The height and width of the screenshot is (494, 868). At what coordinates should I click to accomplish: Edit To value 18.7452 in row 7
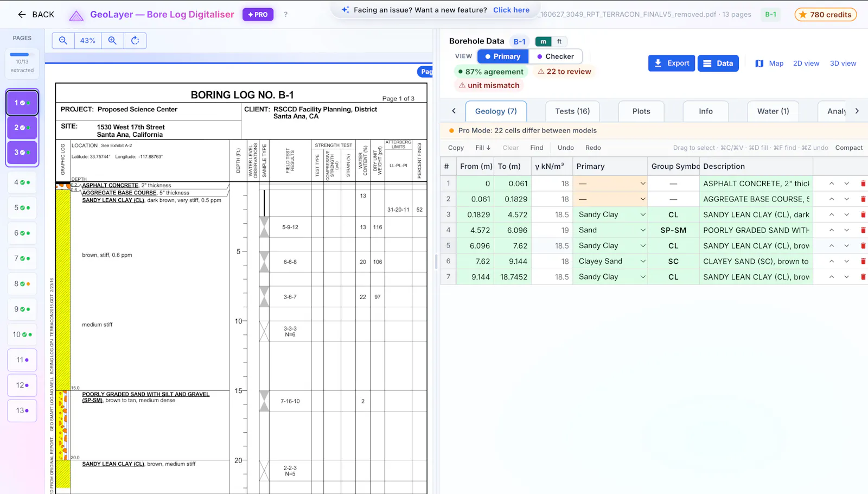[513, 277]
